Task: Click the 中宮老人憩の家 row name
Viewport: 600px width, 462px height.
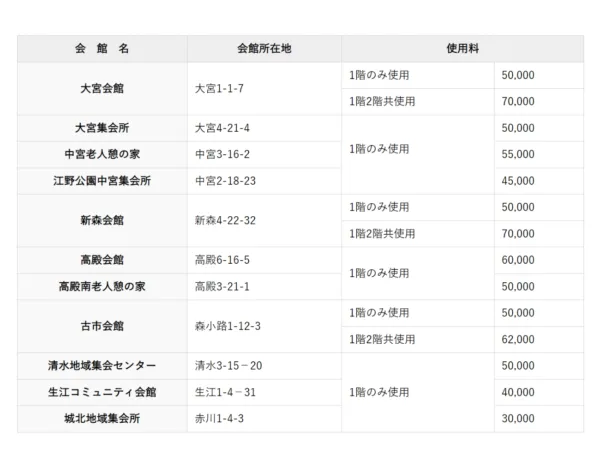Action: (102, 154)
